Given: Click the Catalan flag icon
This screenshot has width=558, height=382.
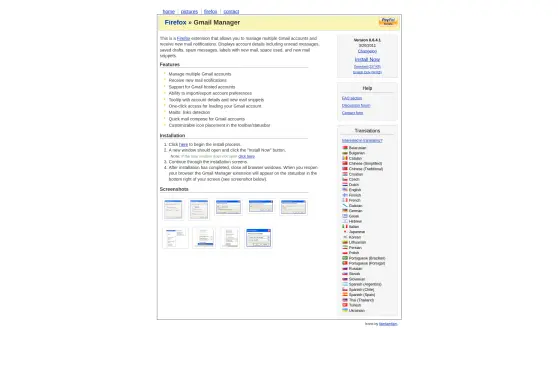Looking at the screenshot, I should (345, 158).
